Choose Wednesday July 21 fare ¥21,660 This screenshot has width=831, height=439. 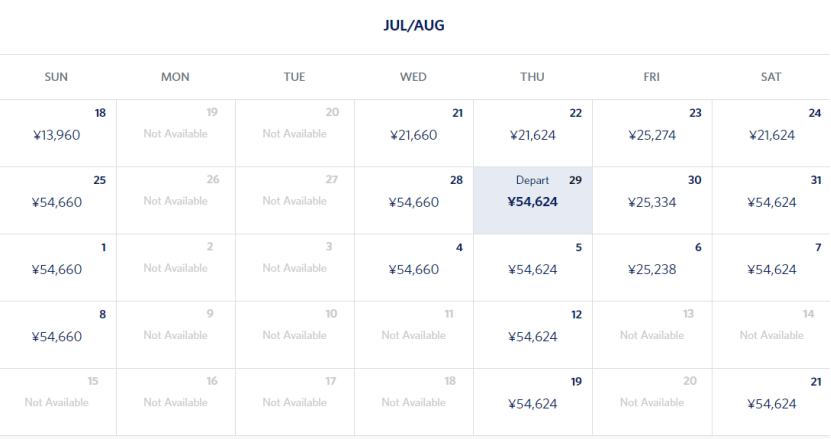coord(414,134)
